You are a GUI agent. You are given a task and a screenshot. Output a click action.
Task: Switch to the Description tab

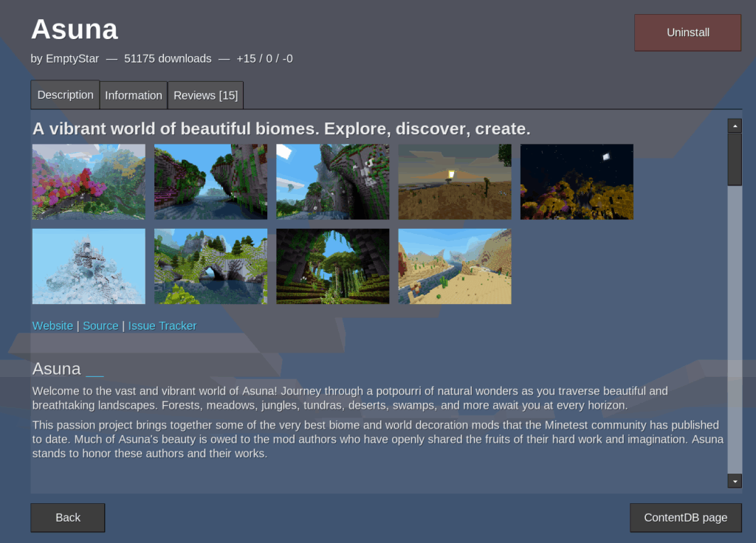point(65,95)
